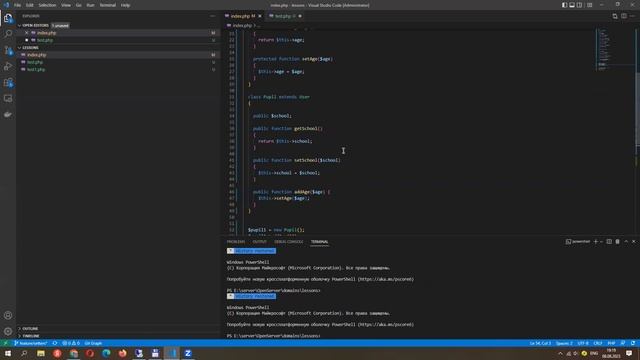Kill the terminal with trash icon
Image resolution: width=640 pixels, height=360 pixels.
click(618, 242)
